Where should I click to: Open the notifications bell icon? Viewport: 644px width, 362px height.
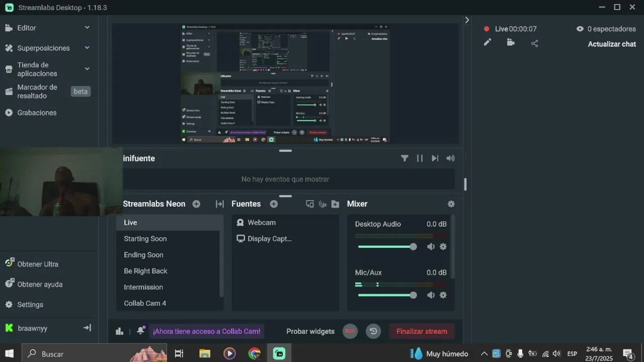pos(141,331)
